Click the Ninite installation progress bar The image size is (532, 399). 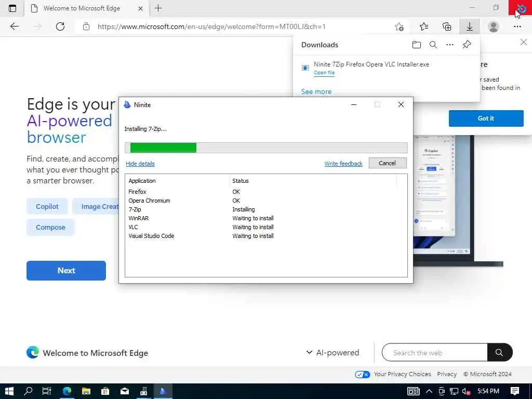(x=266, y=148)
